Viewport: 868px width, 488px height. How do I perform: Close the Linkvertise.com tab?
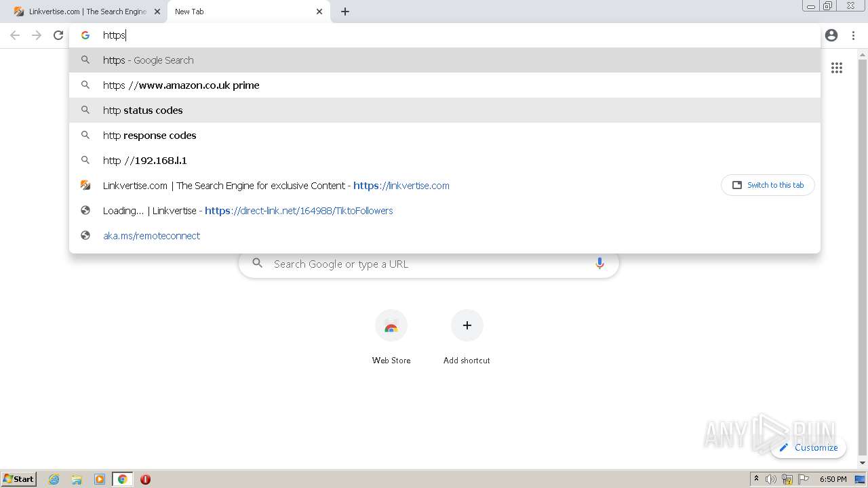click(x=157, y=12)
